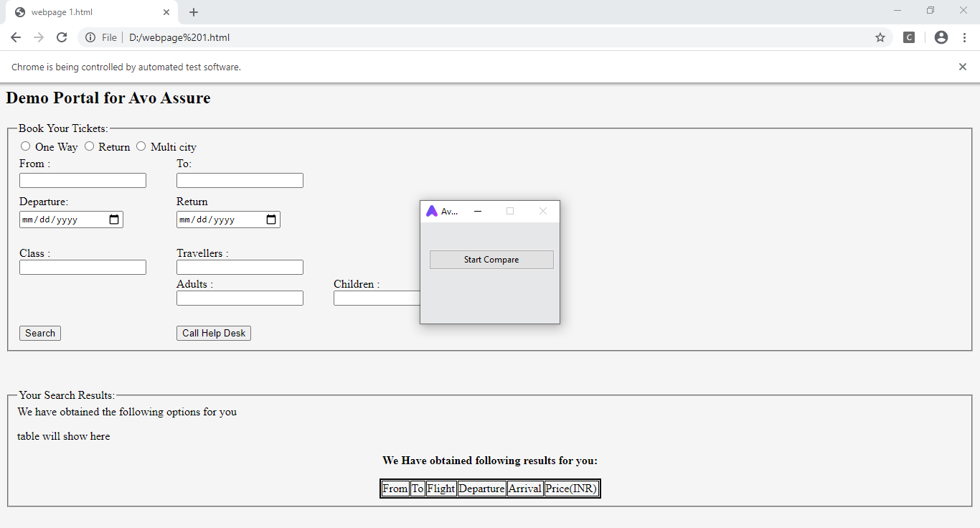Image resolution: width=980 pixels, height=528 pixels.
Task: Click the Book Your Tickets legend
Action: coord(63,128)
